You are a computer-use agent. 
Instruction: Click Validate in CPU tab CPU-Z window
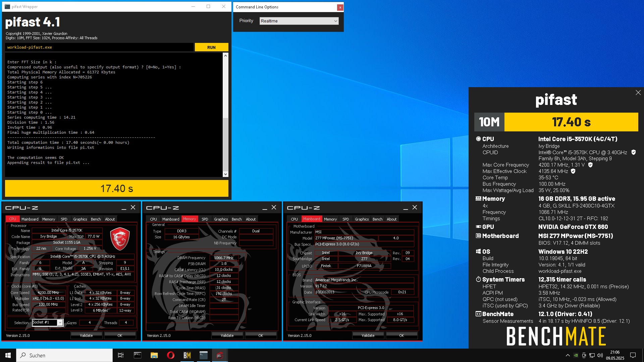pyautogui.click(x=86, y=335)
